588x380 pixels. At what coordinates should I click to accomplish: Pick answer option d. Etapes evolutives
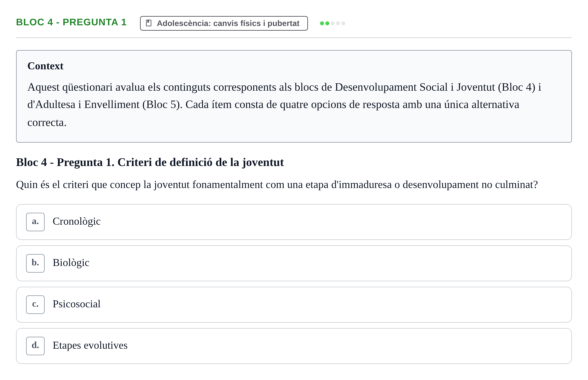click(294, 346)
